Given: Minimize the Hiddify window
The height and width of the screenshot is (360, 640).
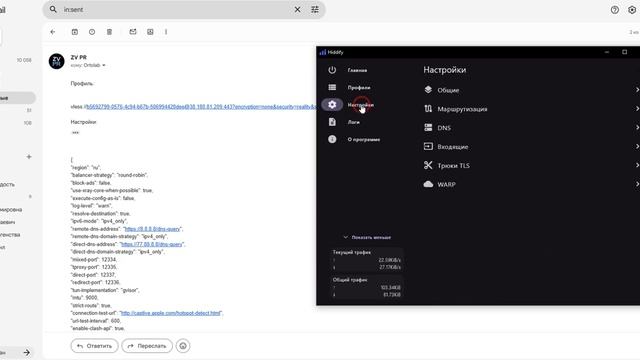Looking at the screenshot, I should (x=607, y=52).
